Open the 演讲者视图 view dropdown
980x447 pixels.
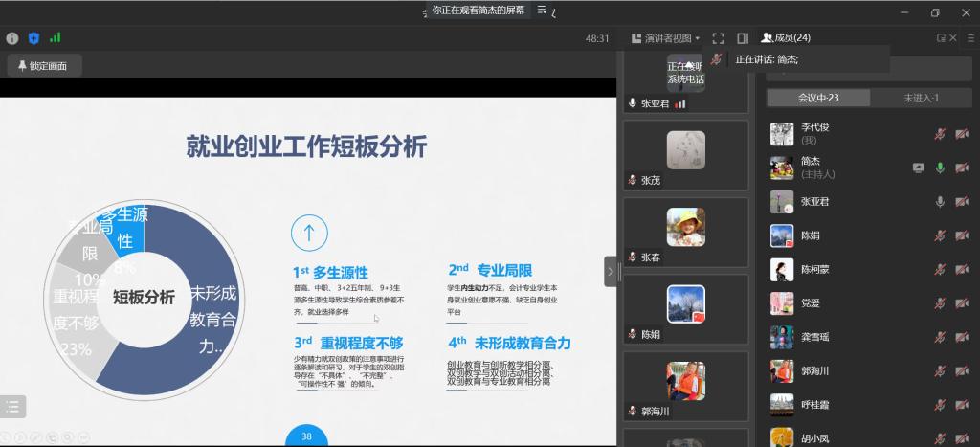tap(667, 38)
